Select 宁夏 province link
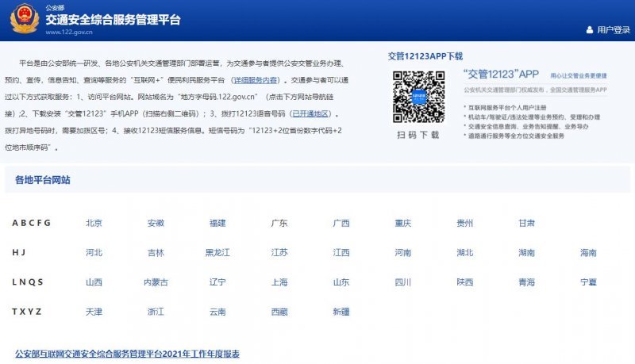 [588, 282]
